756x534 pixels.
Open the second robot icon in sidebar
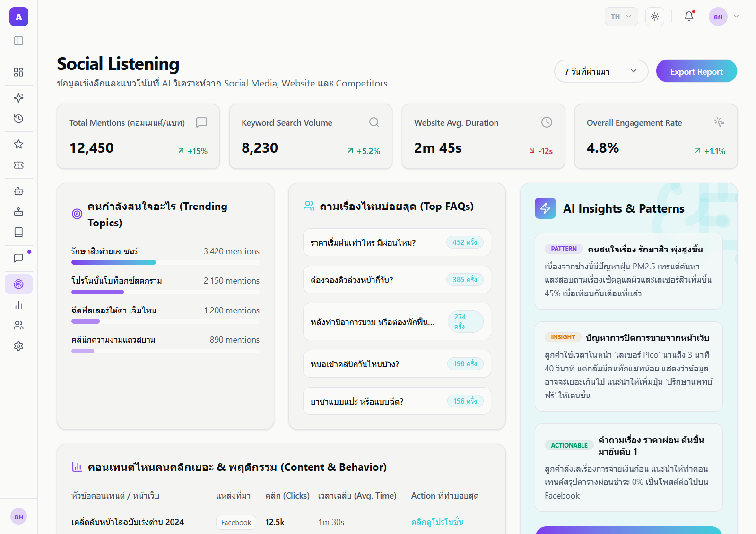(x=19, y=212)
